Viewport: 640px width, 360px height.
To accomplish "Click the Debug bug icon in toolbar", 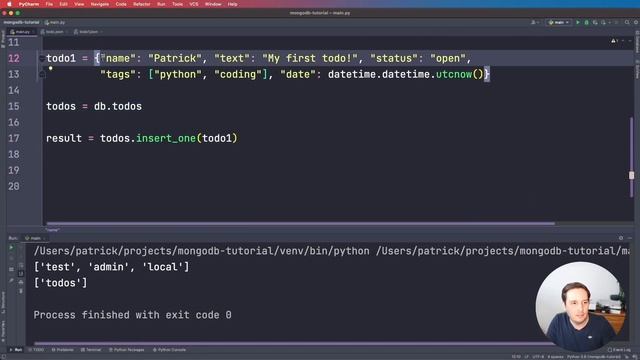I will pyautogui.click(x=587, y=22).
